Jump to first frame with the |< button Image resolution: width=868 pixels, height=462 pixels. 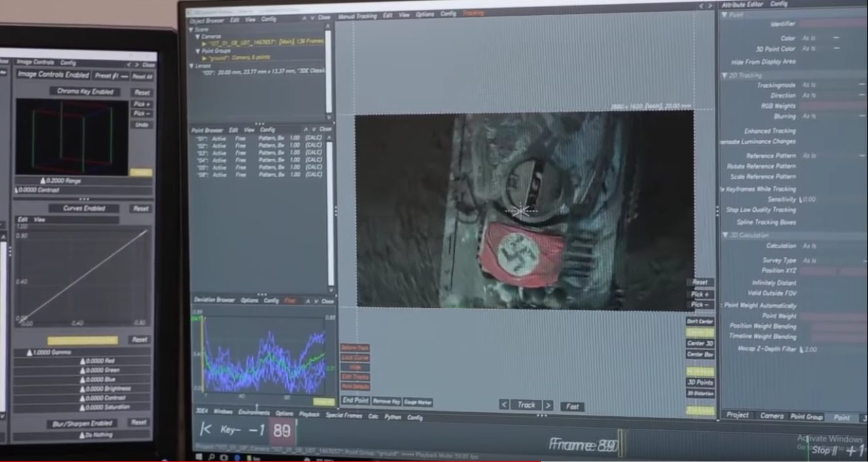206,429
